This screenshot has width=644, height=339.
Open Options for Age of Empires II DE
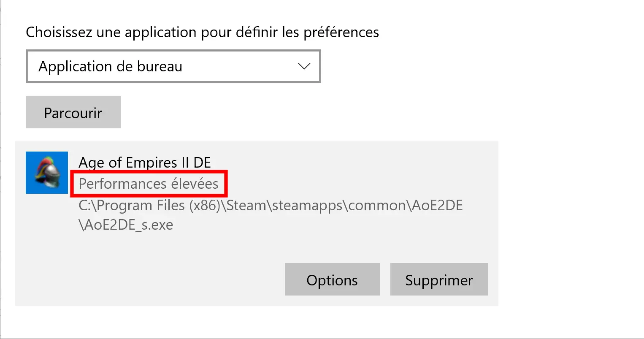click(332, 279)
